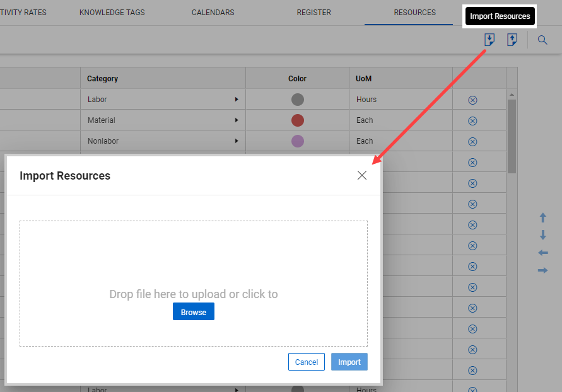Click the Nonlabor category cell text
562x392 pixels.
click(103, 141)
